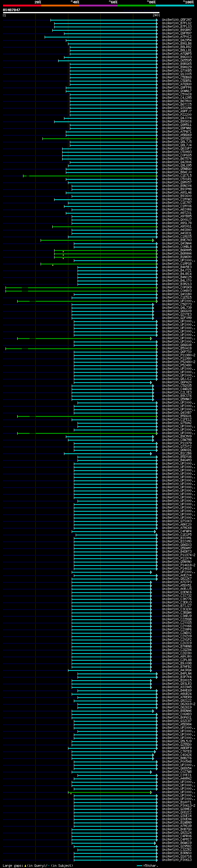Select label UniRef100_Q7SXK3

click(x=177, y=521)
